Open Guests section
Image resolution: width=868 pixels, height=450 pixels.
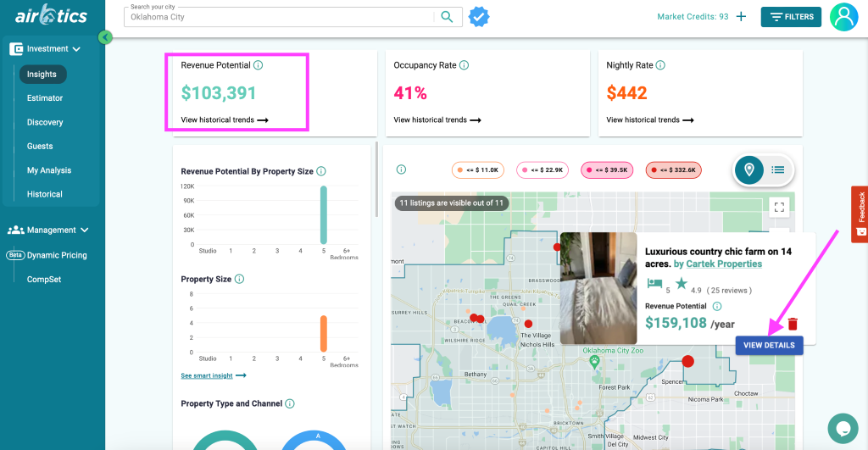(40, 146)
